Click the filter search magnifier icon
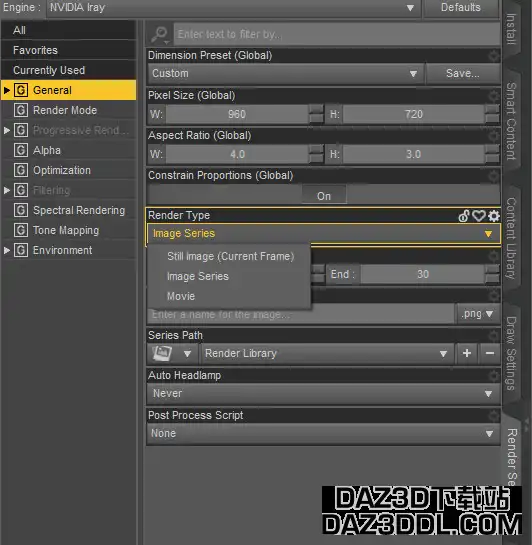532x545 pixels. [x=160, y=34]
